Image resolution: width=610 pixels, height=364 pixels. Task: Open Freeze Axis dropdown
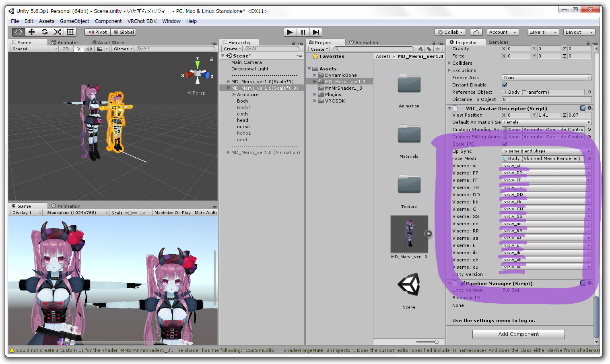546,78
